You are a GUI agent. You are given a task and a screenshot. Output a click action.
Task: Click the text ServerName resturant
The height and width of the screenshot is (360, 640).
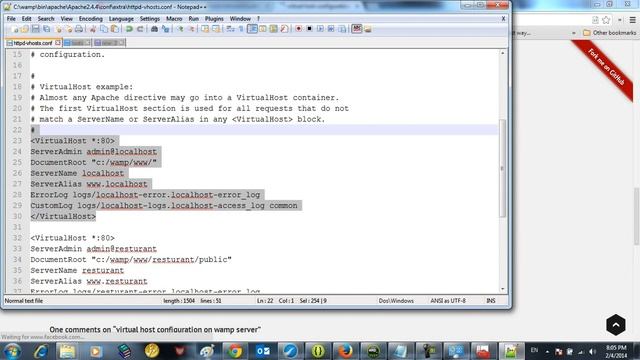77,271
